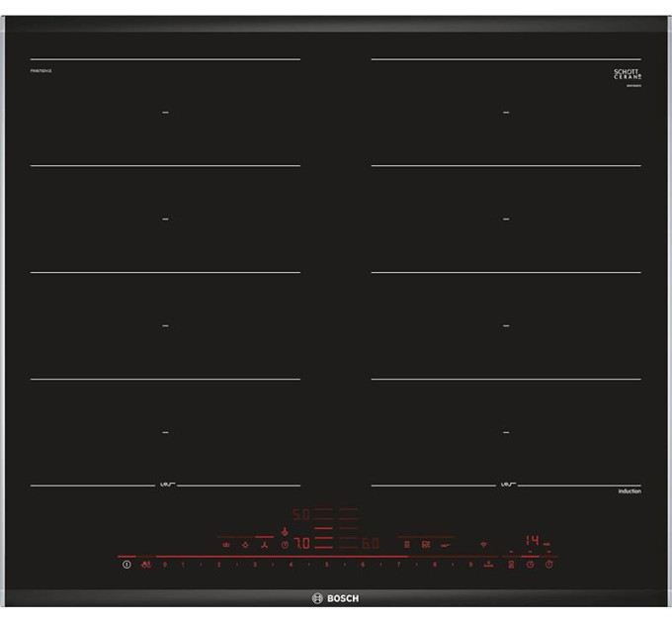
Task: Set power level 1 on the touch slider
Action: click(183, 565)
